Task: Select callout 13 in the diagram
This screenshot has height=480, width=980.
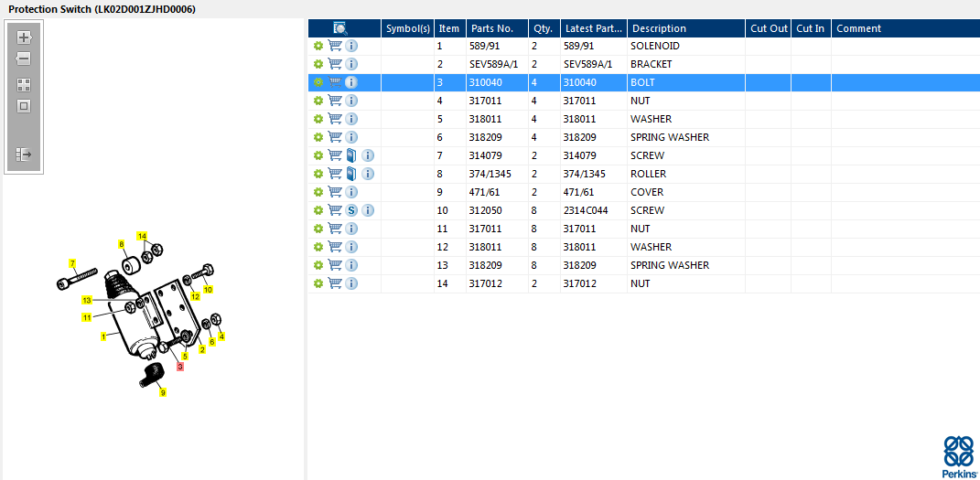Action: click(x=87, y=300)
